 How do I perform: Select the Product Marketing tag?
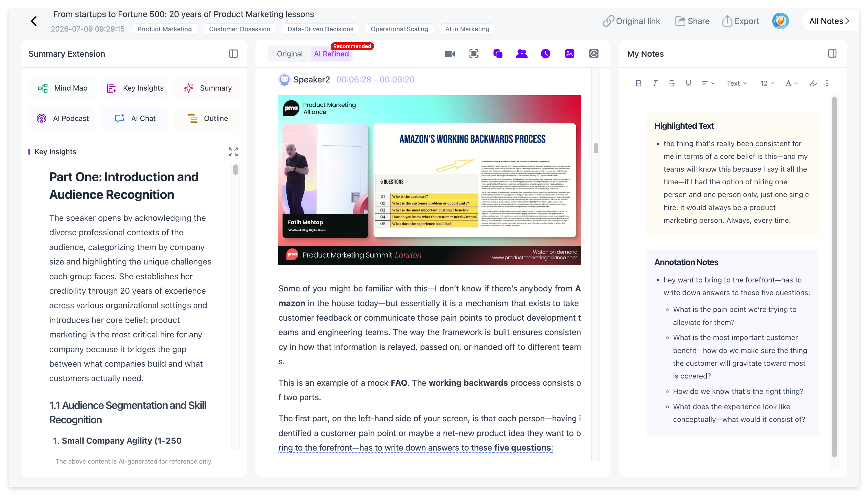(164, 29)
